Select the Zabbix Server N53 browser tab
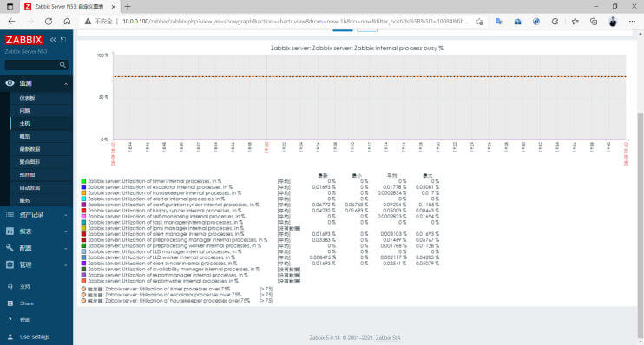This screenshot has width=644, height=345. click(69, 7)
